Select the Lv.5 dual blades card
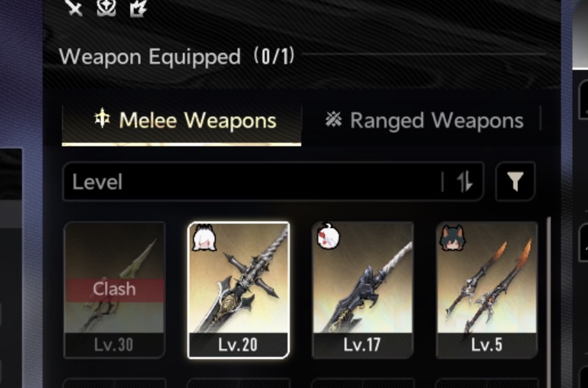588x388 pixels. coord(487,290)
